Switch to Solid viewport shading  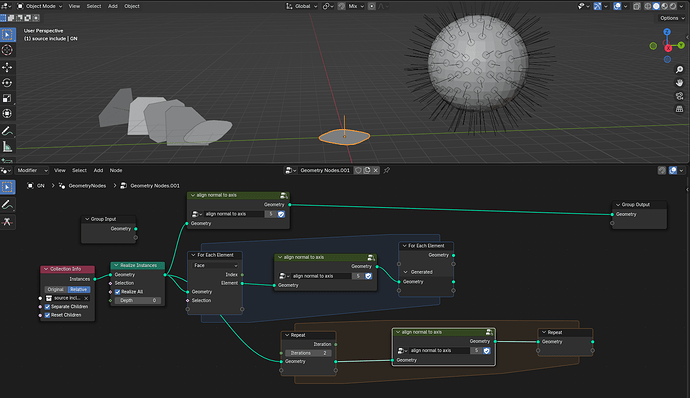point(656,6)
